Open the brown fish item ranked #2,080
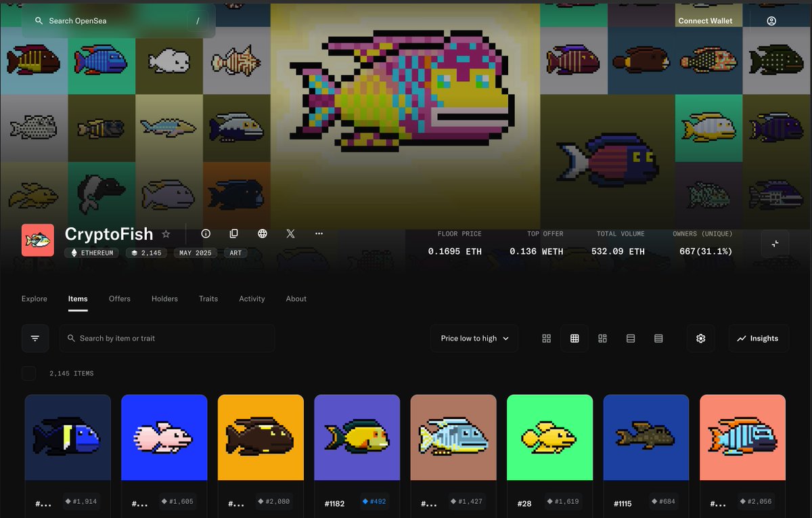This screenshot has height=518, width=812. (261, 437)
